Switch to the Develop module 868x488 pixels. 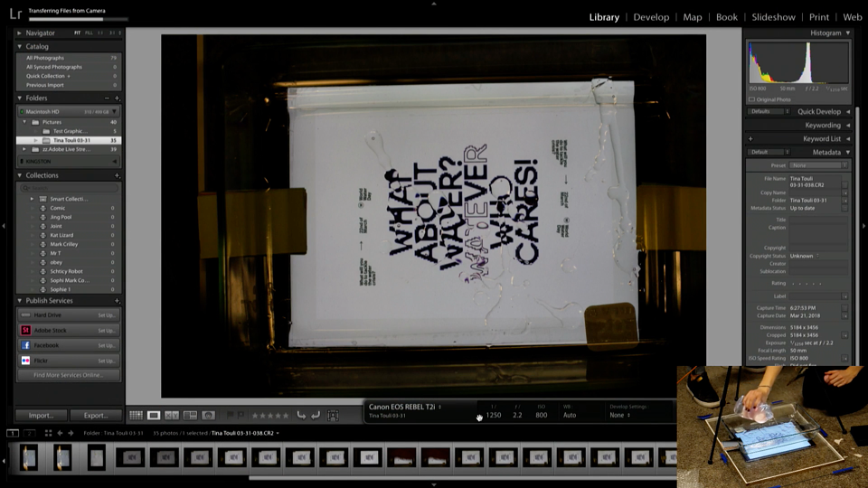pos(651,17)
